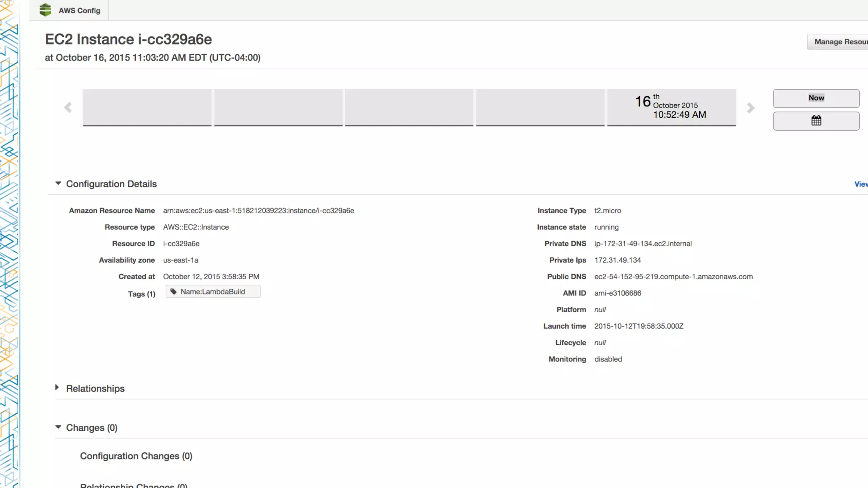Click the Name:LambdaBuild tag

point(213,291)
